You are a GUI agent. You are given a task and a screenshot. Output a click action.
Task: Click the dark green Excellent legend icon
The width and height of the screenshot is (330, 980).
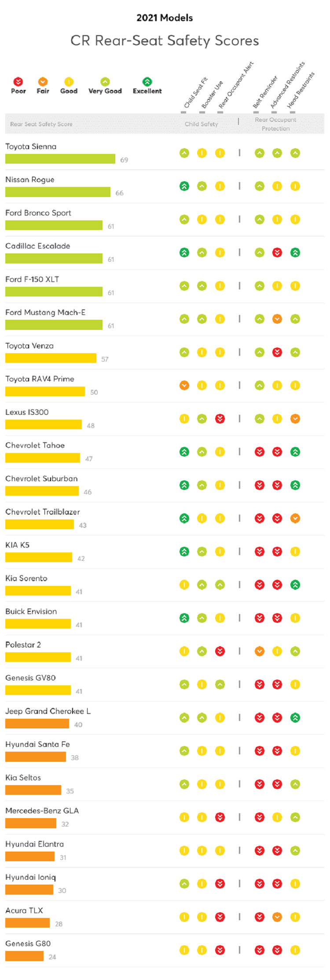[147, 82]
